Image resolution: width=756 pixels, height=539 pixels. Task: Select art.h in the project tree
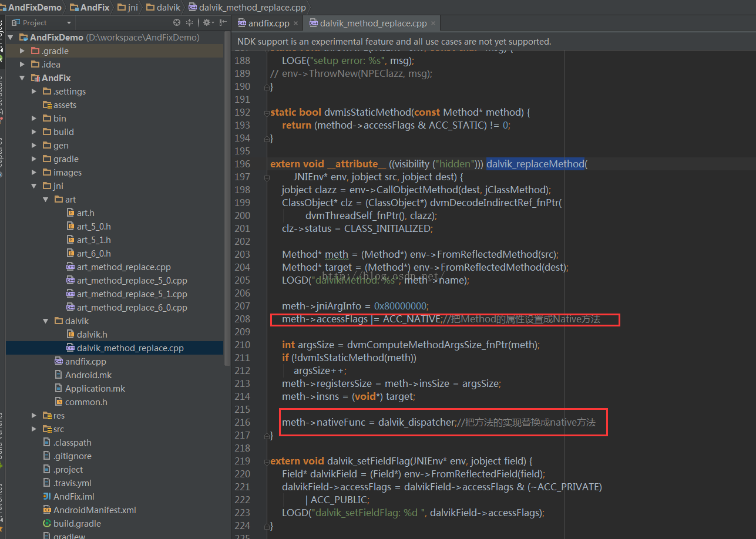tap(86, 213)
